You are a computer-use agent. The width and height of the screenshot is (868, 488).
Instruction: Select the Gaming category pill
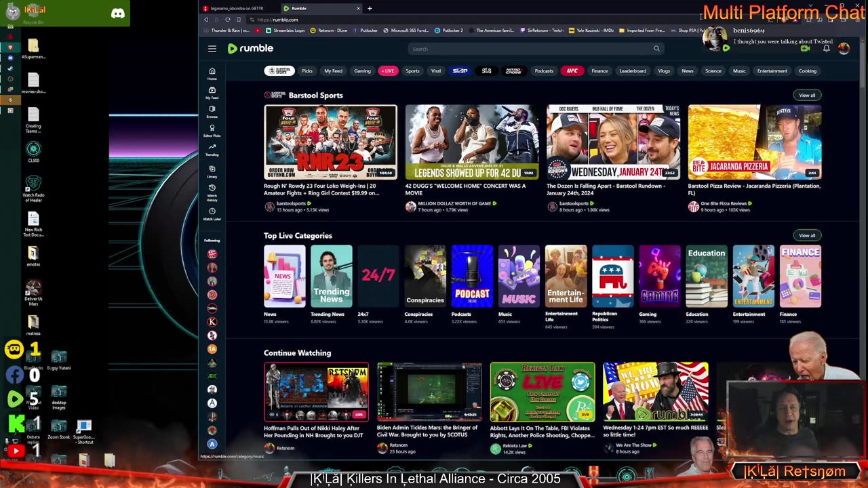click(362, 70)
